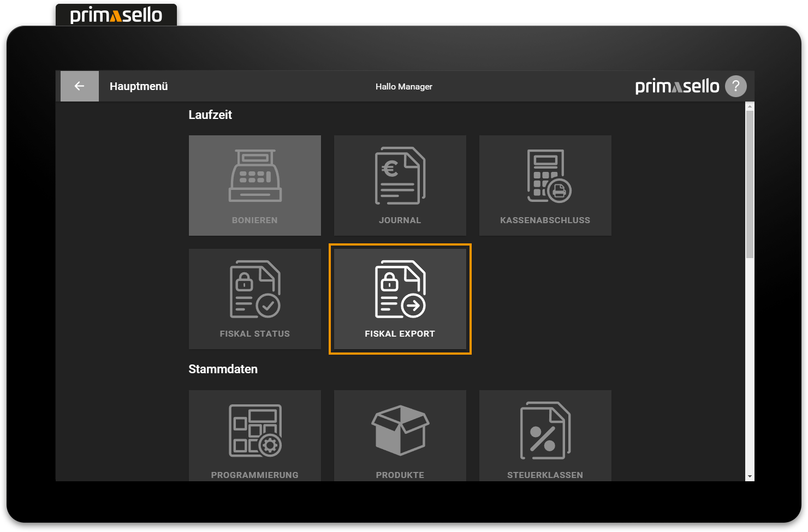
Task: Click the primasello logo tab top left
Action: pyautogui.click(x=116, y=15)
